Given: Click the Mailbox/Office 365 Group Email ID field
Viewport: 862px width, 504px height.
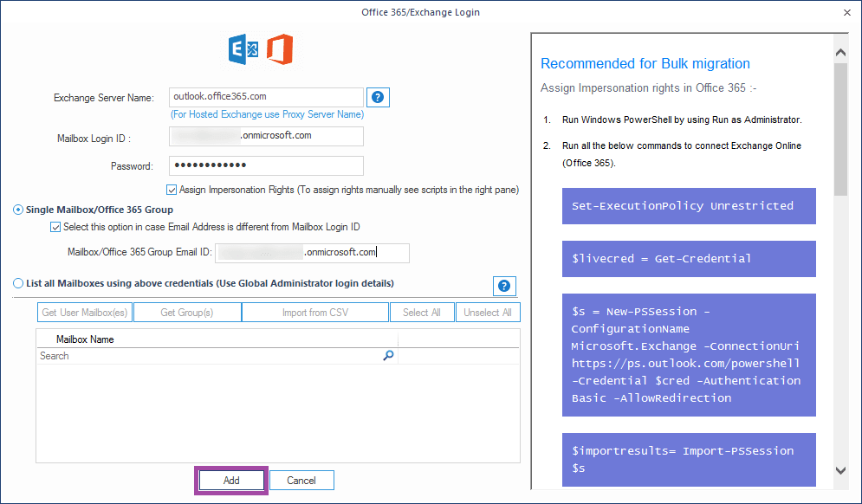Looking at the screenshot, I should point(312,253).
